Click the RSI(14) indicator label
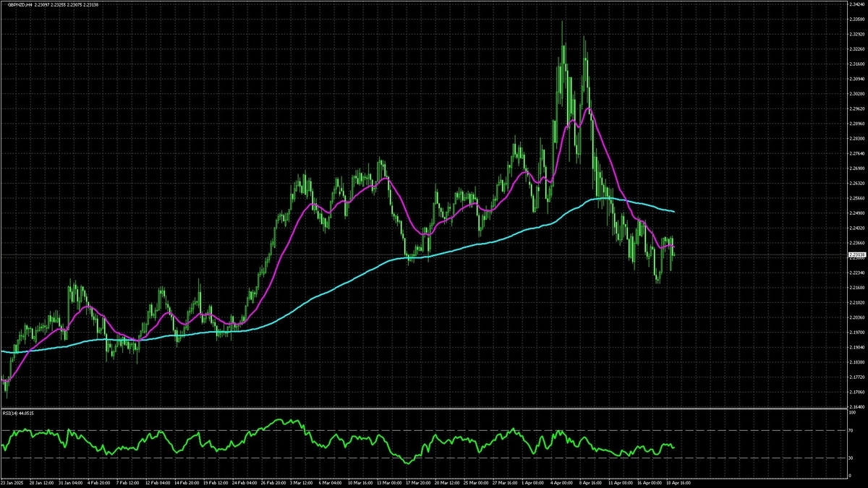Image resolution: width=868 pixels, height=488 pixels. pos(19,414)
